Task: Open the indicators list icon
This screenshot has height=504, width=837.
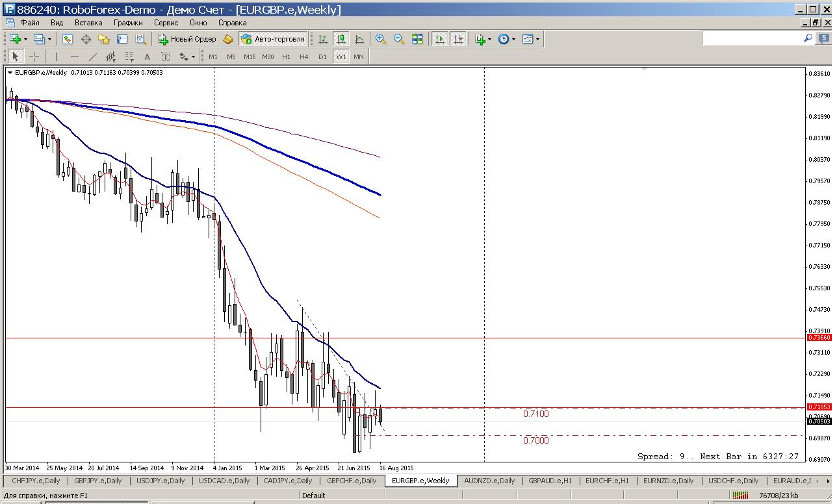Action: 480,39
